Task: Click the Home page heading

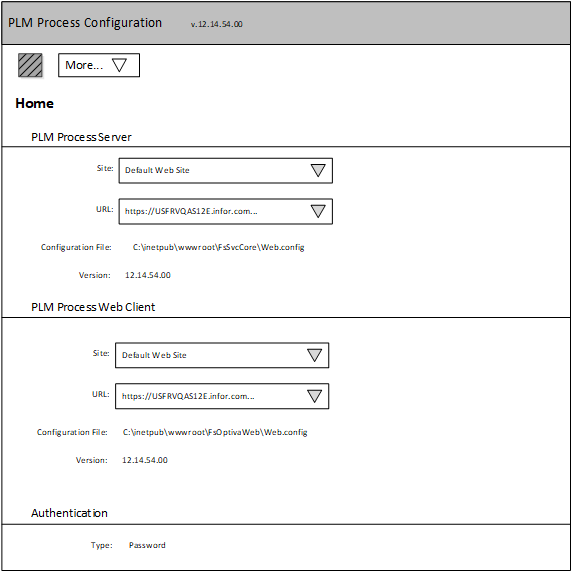Action: point(35,104)
